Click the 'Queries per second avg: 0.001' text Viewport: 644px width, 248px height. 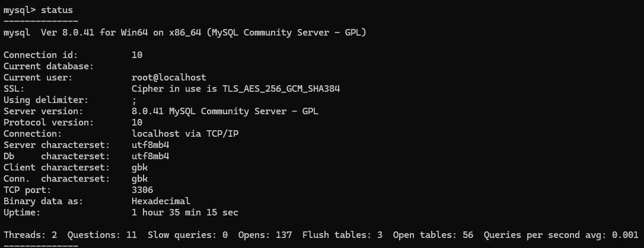click(560, 235)
